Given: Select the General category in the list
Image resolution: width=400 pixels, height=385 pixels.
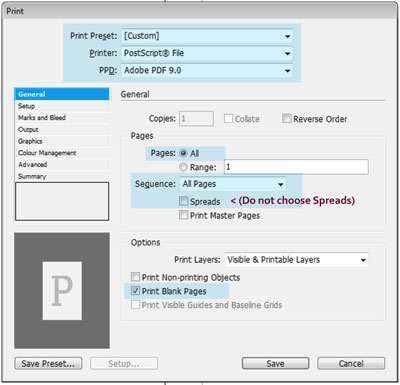Looking at the screenshot, I should 62,94.
